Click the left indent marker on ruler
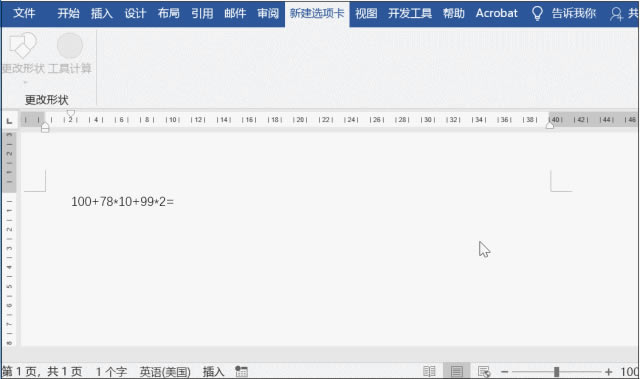Image resolution: width=640 pixels, height=379 pixels. pyautogui.click(x=45, y=128)
